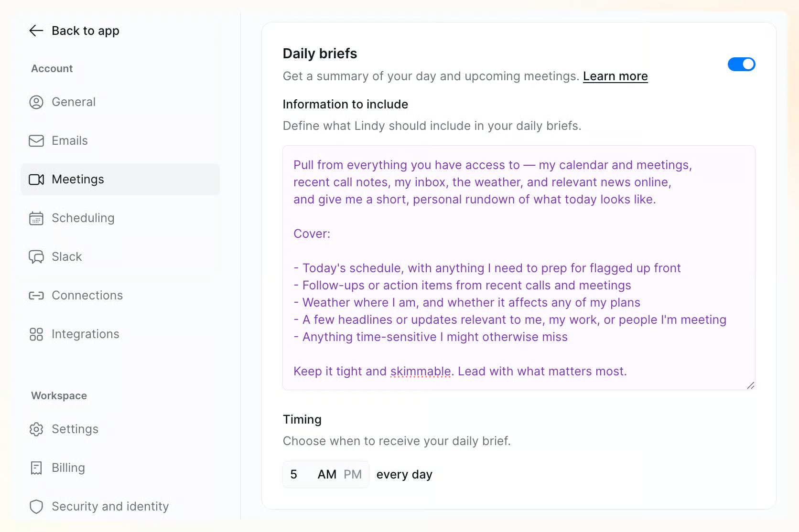This screenshot has height=532, width=799.
Task: Select the Emails envelope icon
Action: [x=36, y=141]
